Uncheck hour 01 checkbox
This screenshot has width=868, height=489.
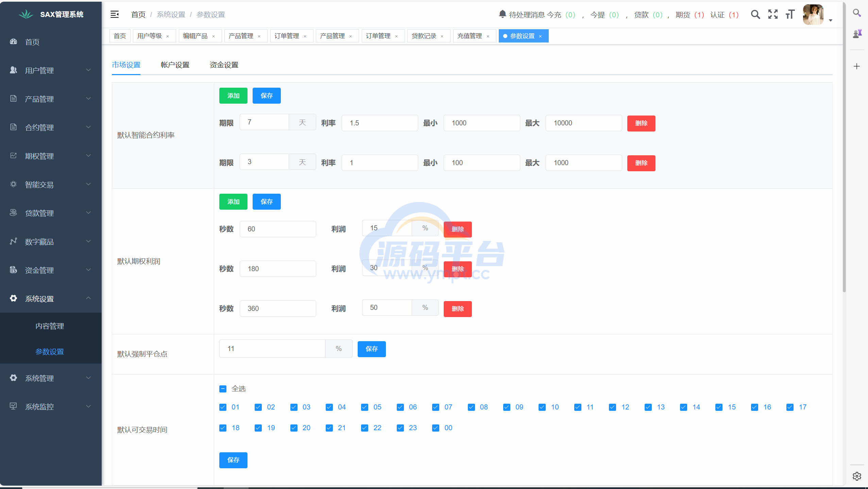[223, 407]
